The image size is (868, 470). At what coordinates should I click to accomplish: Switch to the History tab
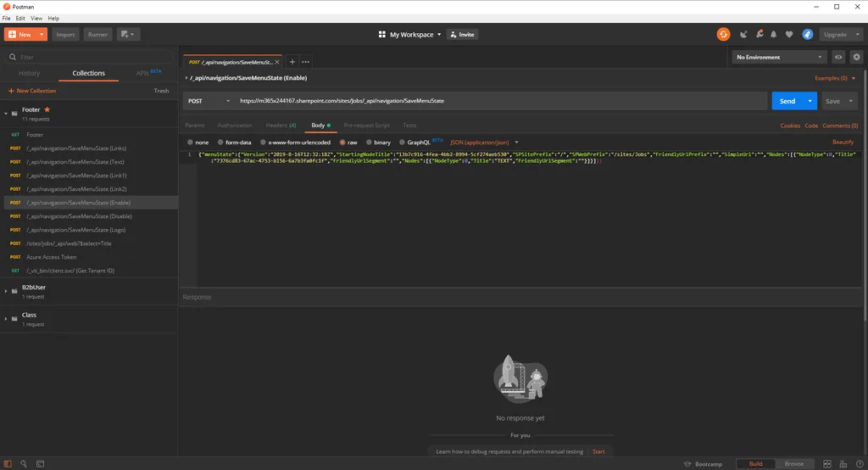coord(30,73)
